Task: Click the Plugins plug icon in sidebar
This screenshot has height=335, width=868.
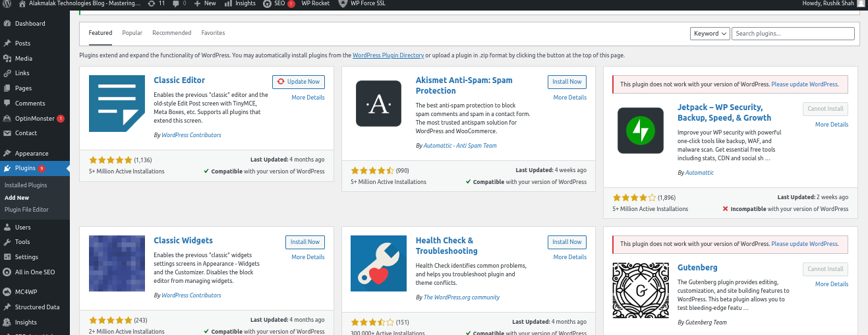Action: 7,168
